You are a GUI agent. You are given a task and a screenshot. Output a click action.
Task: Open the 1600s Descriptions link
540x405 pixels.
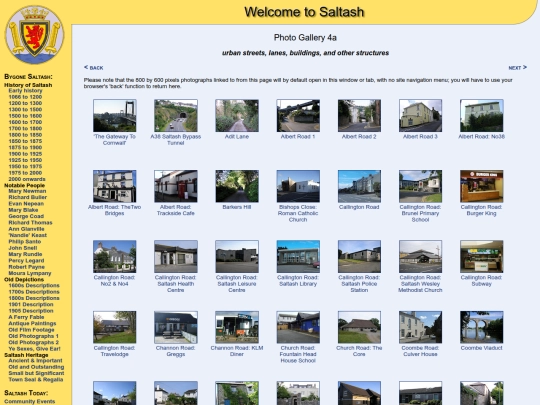pos(34,285)
